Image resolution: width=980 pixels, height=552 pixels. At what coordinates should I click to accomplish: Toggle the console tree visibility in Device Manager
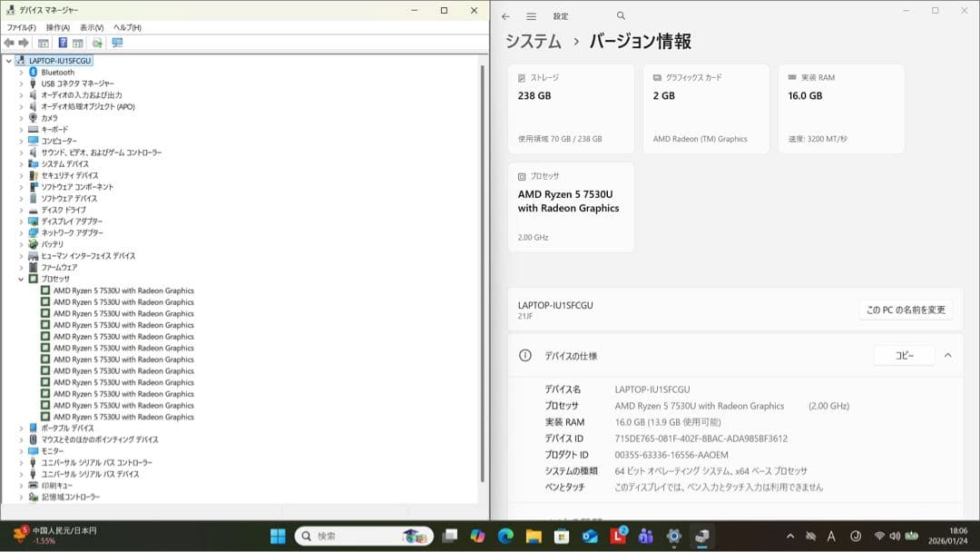[43, 42]
